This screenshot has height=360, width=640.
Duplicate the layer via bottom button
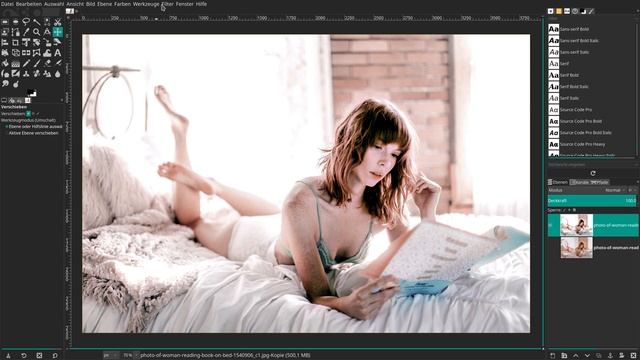599,356
